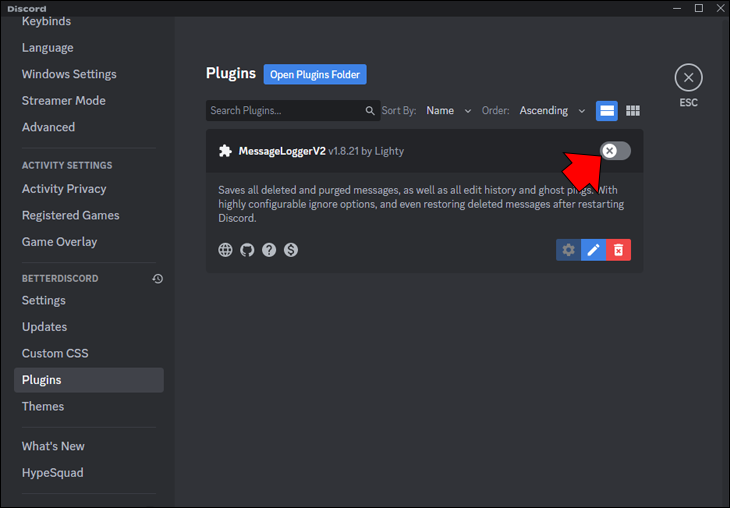This screenshot has width=730, height=508.
Task: Open Windows Settings section
Action: coord(69,75)
